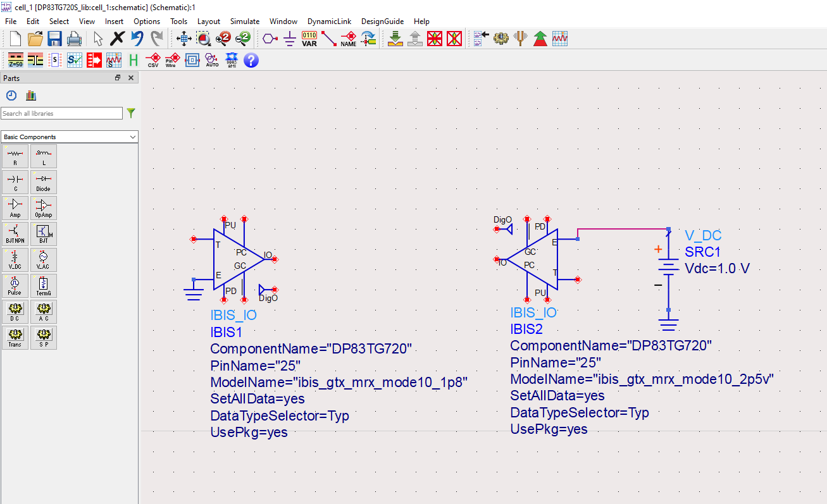The image size is (827, 504).
Task: Insert a Ground symbol from toolbar
Action: [290, 39]
